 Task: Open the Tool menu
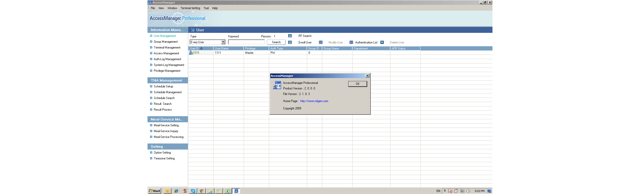(x=206, y=8)
